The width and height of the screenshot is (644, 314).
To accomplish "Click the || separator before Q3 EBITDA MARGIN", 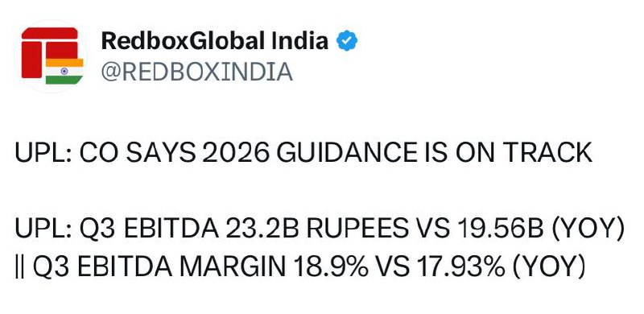I will (19, 267).
